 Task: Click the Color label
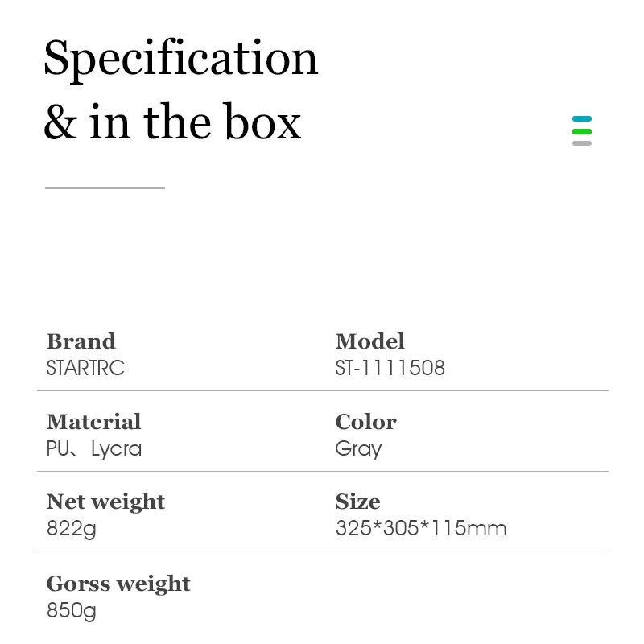(x=366, y=422)
